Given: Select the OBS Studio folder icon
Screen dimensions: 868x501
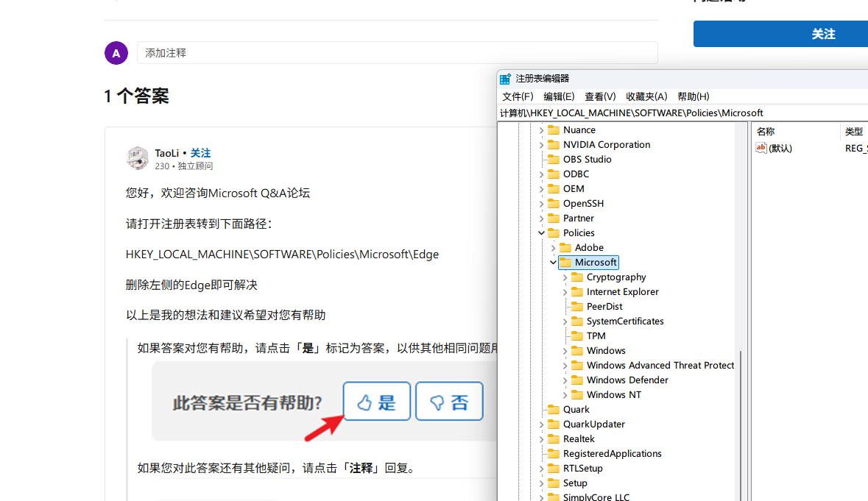Looking at the screenshot, I should (x=554, y=159).
